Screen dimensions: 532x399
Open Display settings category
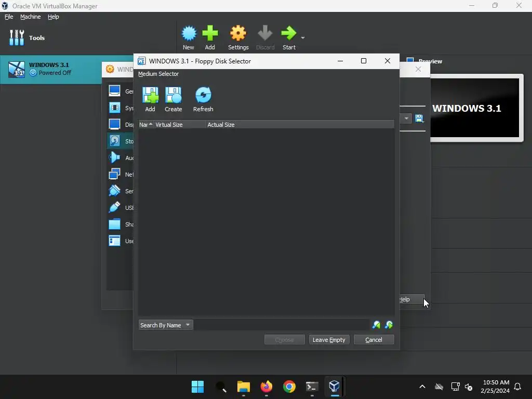121,125
